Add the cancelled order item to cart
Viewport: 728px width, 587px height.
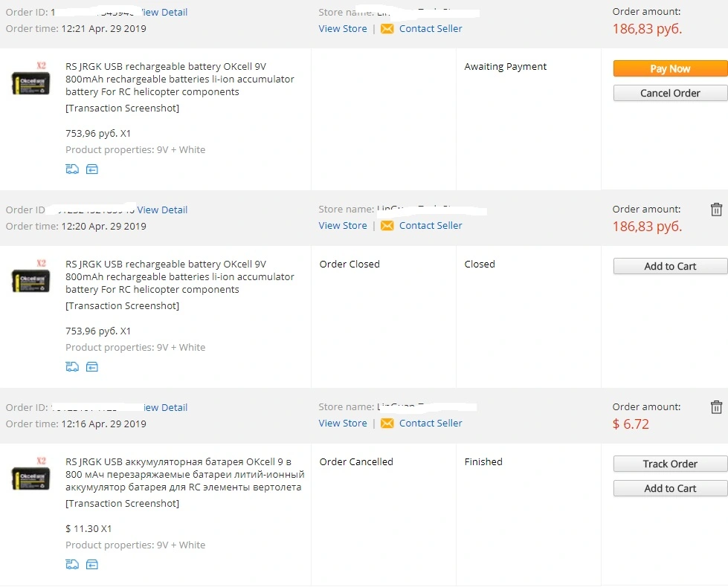(670, 488)
